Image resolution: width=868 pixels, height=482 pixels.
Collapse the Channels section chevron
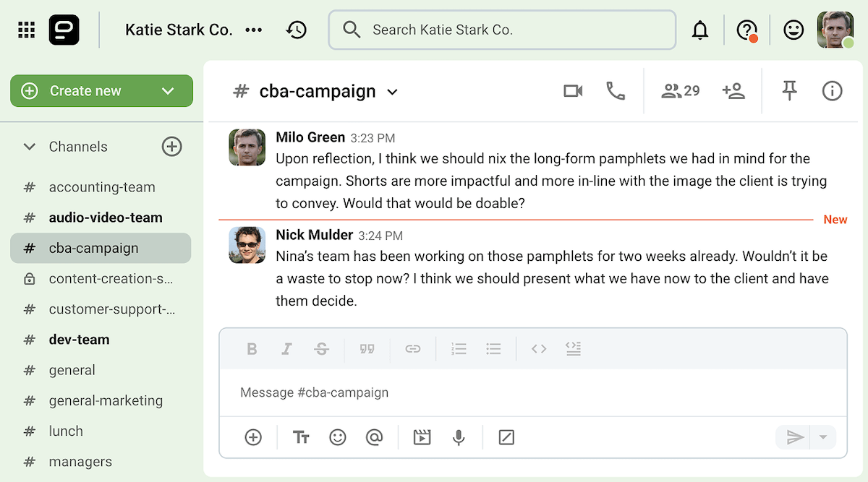30,147
